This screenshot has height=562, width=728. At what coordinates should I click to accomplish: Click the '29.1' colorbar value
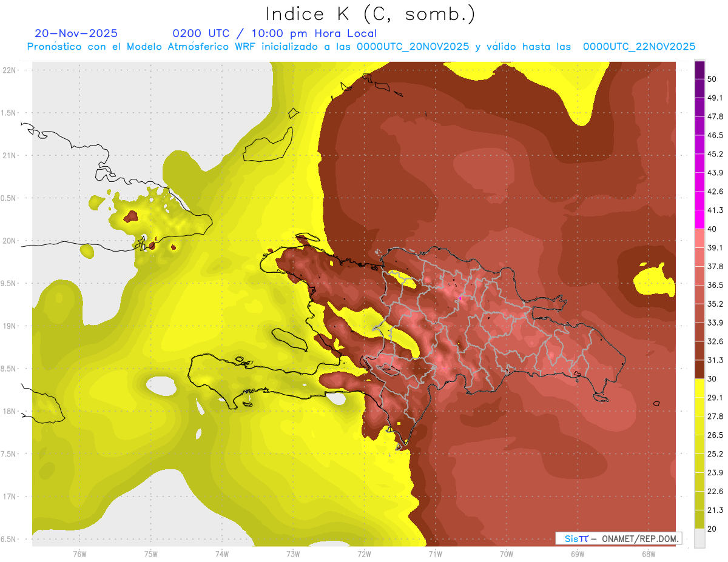click(x=716, y=398)
